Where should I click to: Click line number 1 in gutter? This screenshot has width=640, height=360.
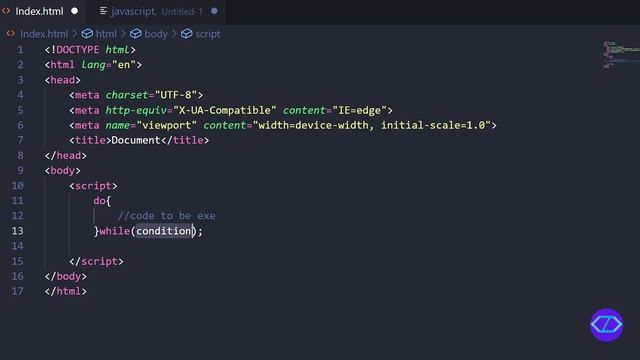20,50
